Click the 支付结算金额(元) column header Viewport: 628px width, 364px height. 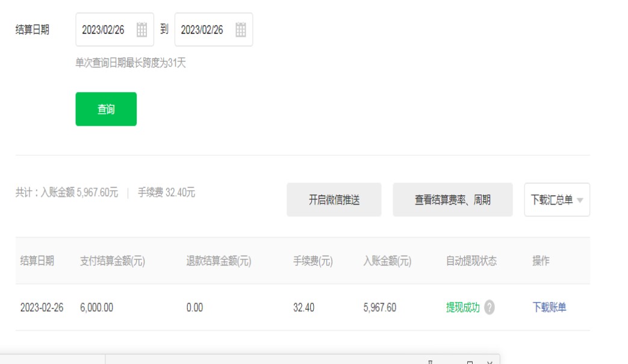[113, 261]
